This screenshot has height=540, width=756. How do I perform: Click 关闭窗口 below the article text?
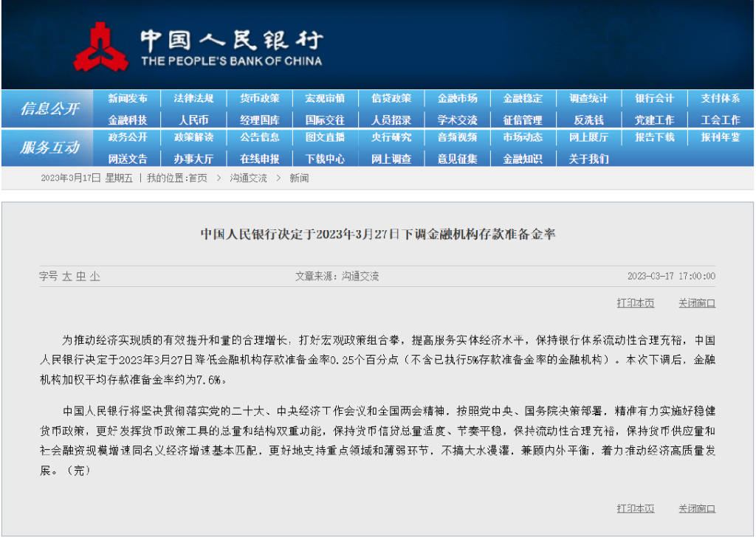tap(697, 509)
